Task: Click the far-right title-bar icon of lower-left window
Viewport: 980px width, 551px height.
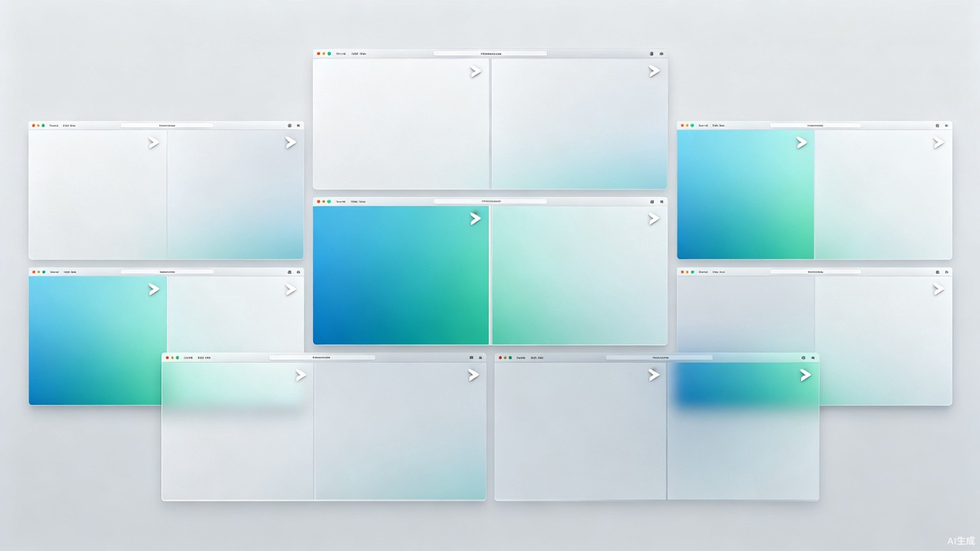Action: (299, 272)
